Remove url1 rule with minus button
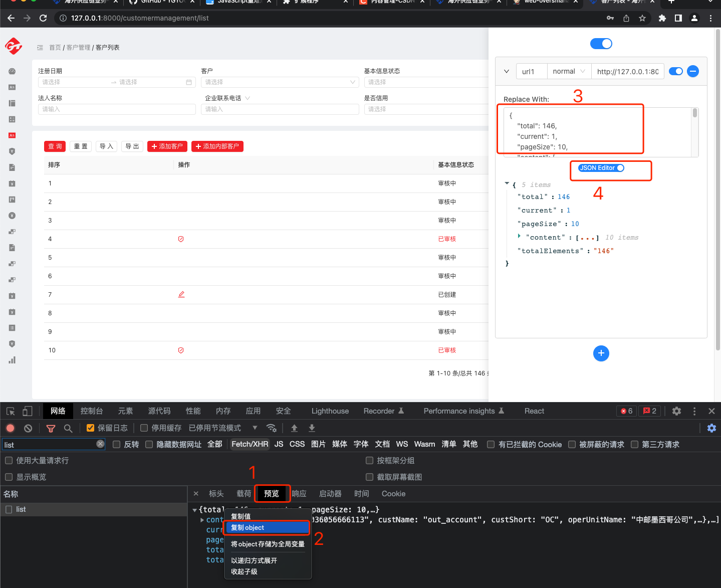Image resolution: width=721 pixels, height=588 pixels. tap(693, 71)
